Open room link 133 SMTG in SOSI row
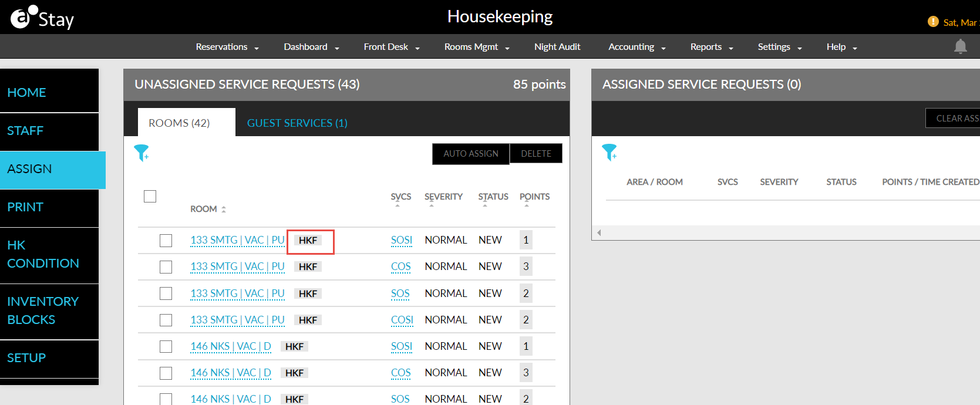 (237, 240)
